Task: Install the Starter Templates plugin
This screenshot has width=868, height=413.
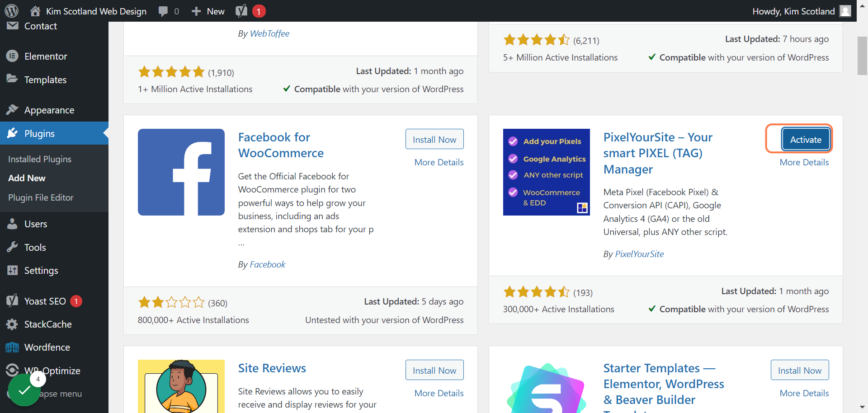Action: tap(800, 370)
